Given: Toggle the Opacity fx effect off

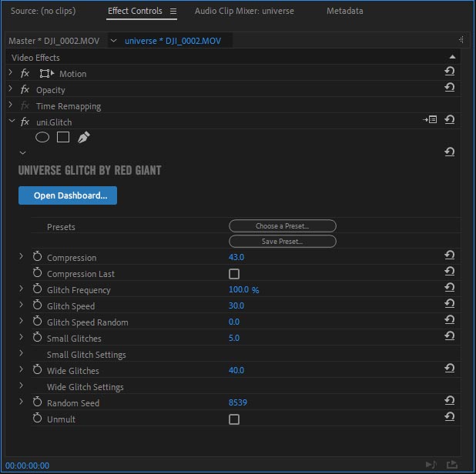Looking at the screenshot, I should (25, 89).
